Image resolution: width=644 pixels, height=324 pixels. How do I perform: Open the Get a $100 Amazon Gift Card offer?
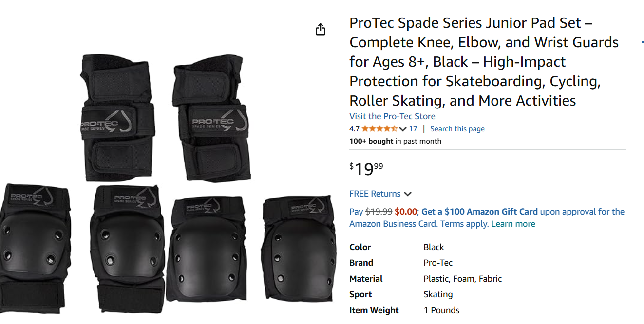pyautogui.click(x=479, y=212)
